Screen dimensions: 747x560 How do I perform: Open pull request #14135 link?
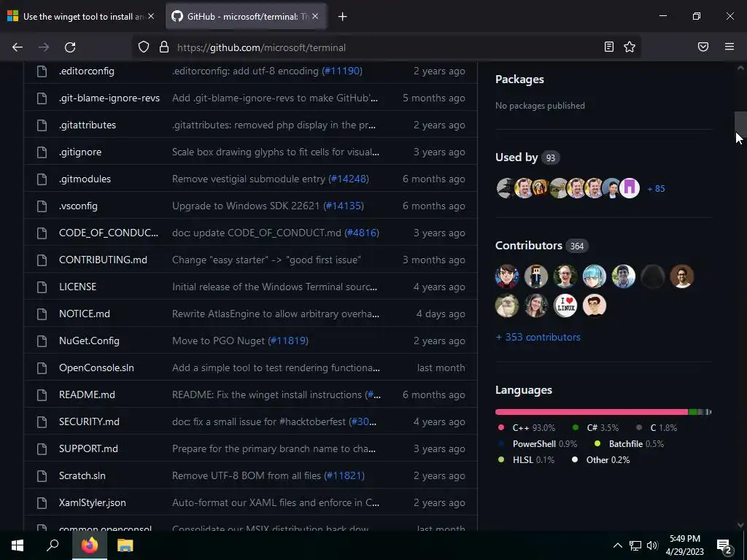(x=344, y=206)
